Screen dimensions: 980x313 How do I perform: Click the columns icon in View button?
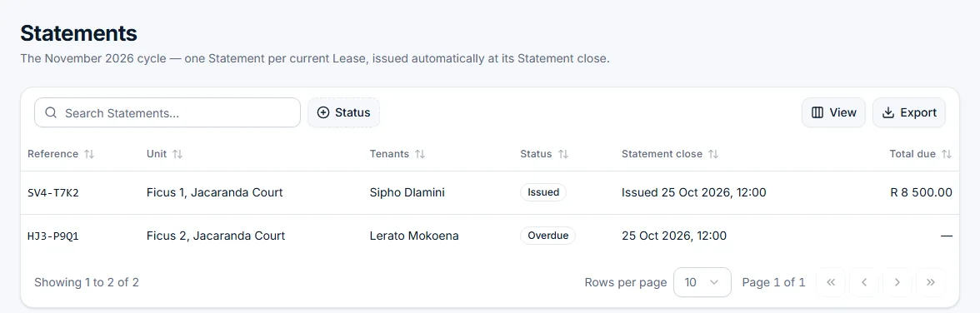pos(817,113)
